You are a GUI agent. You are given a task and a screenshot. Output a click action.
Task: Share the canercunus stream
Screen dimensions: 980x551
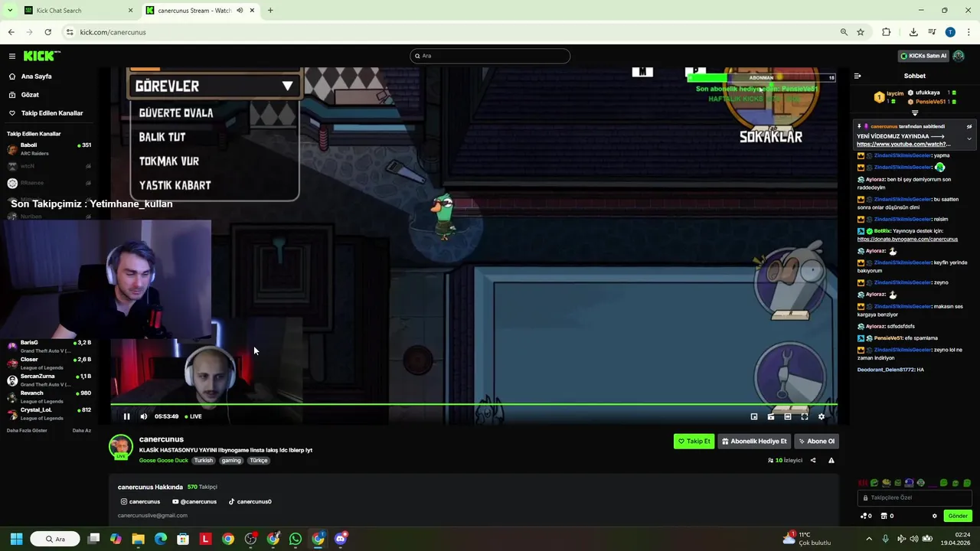[813, 461]
